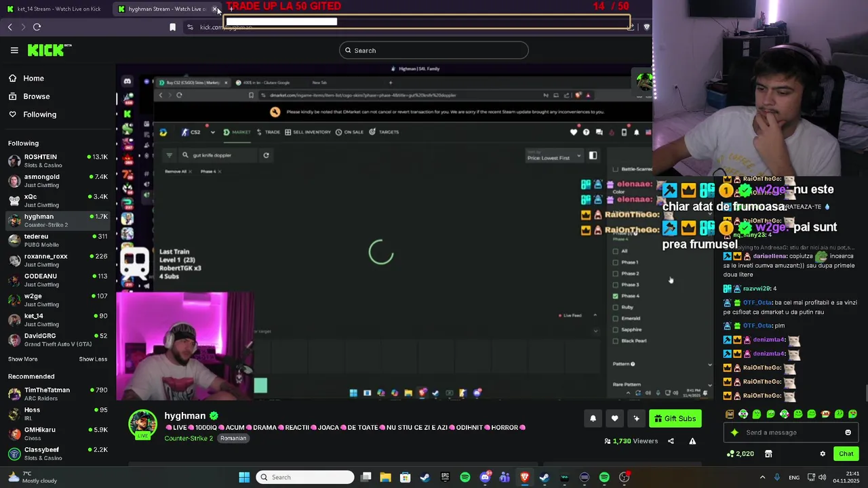
Task: Open the Counter-Strike 2 category link
Action: [189, 439]
